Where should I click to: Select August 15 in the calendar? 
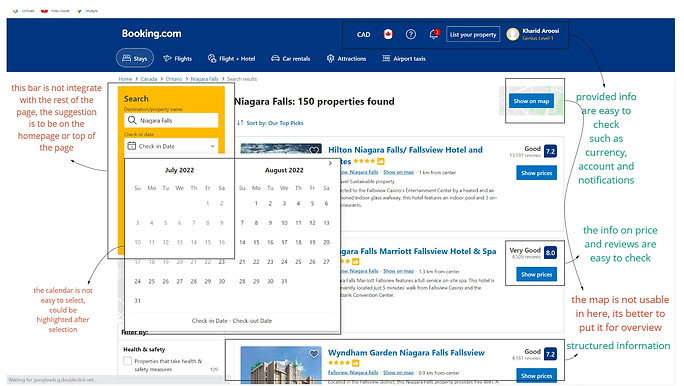pyautogui.click(x=256, y=242)
